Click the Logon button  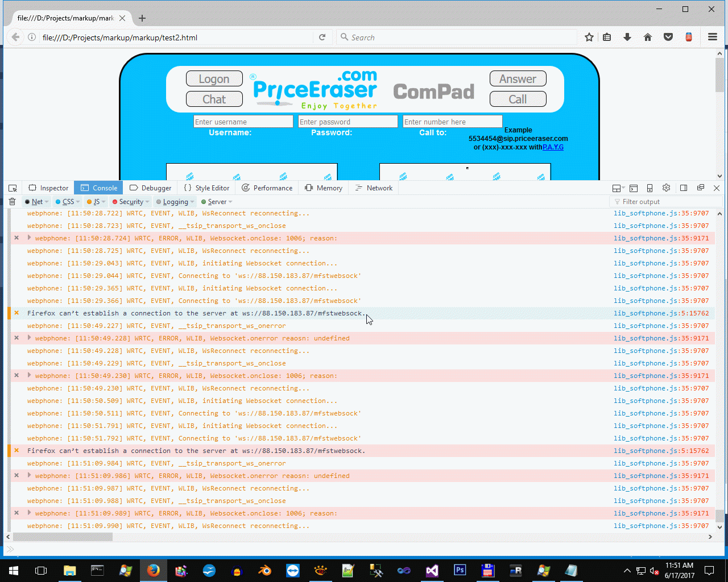pos(214,79)
